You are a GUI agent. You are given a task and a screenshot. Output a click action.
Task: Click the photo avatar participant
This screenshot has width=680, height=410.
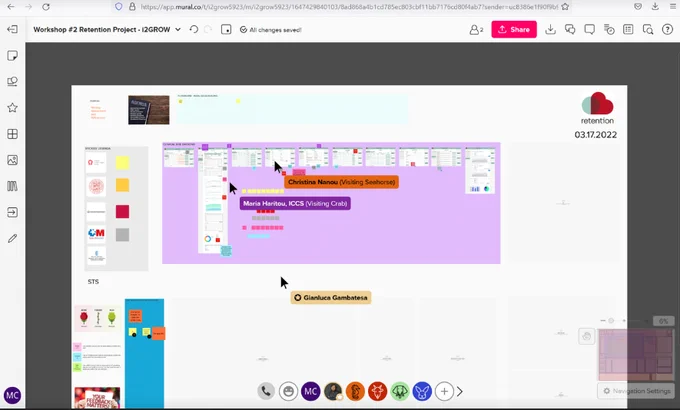click(x=333, y=391)
